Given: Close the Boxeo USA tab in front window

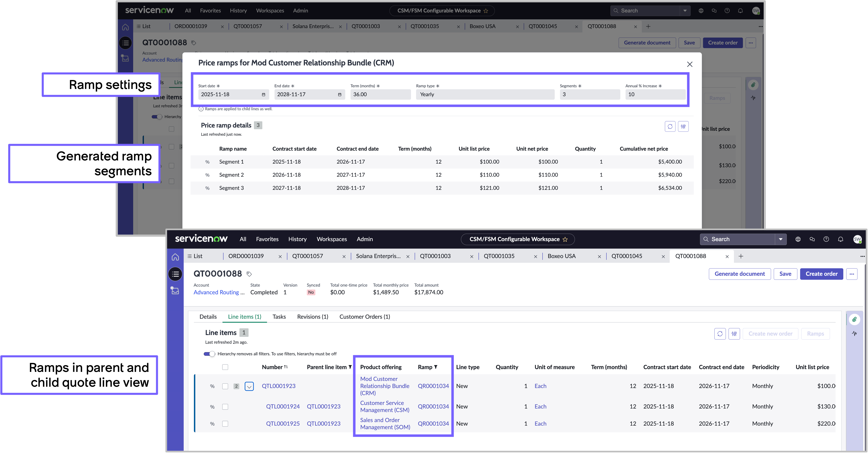Looking at the screenshot, I should point(599,257).
